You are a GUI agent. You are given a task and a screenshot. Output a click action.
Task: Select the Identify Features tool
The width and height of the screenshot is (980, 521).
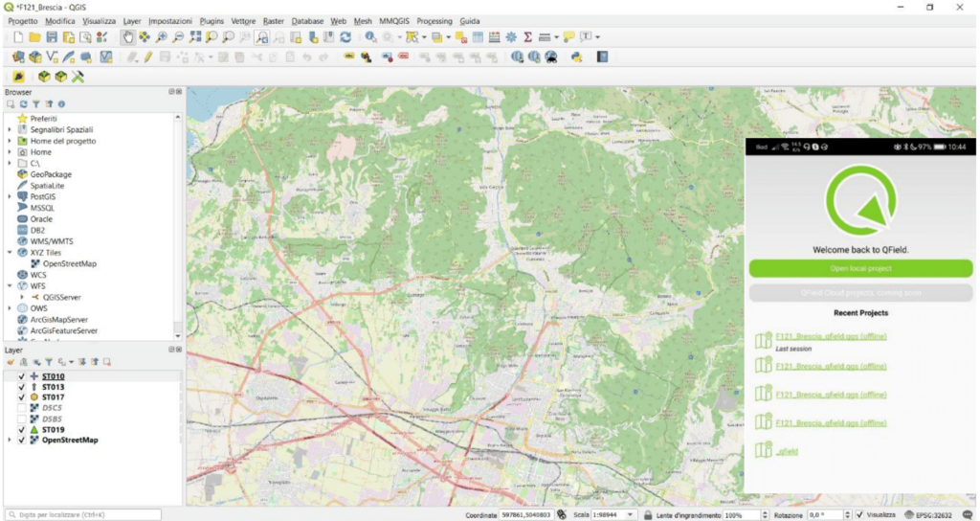(370, 37)
